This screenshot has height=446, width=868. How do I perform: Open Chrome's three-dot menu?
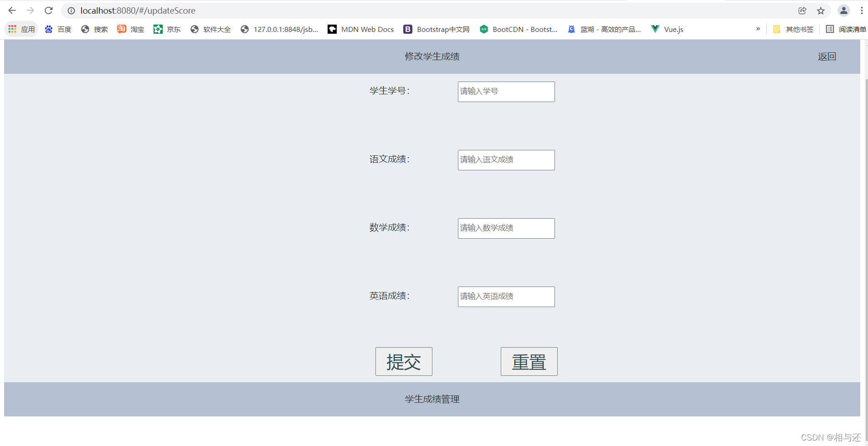pos(862,10)
